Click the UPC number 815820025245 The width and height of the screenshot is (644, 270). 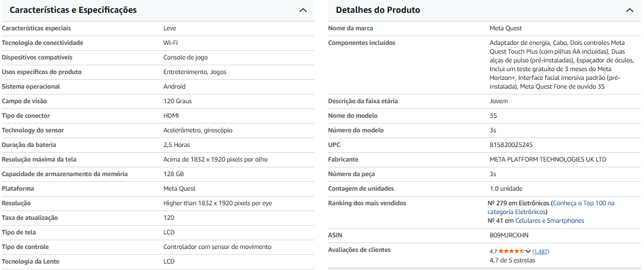coord(511,145)
